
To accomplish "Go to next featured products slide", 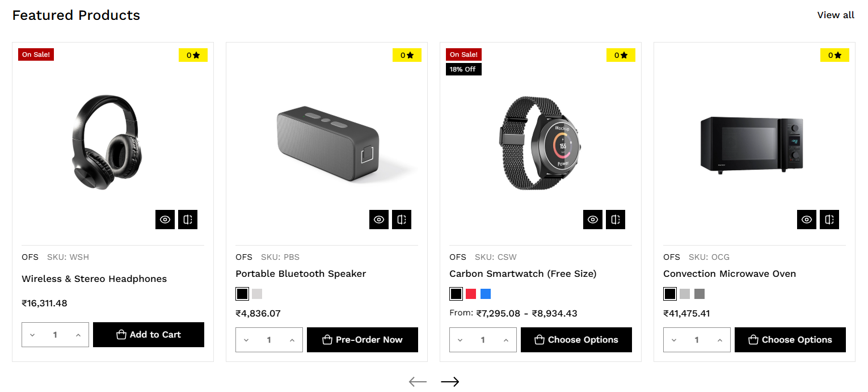I will point(450,382).
